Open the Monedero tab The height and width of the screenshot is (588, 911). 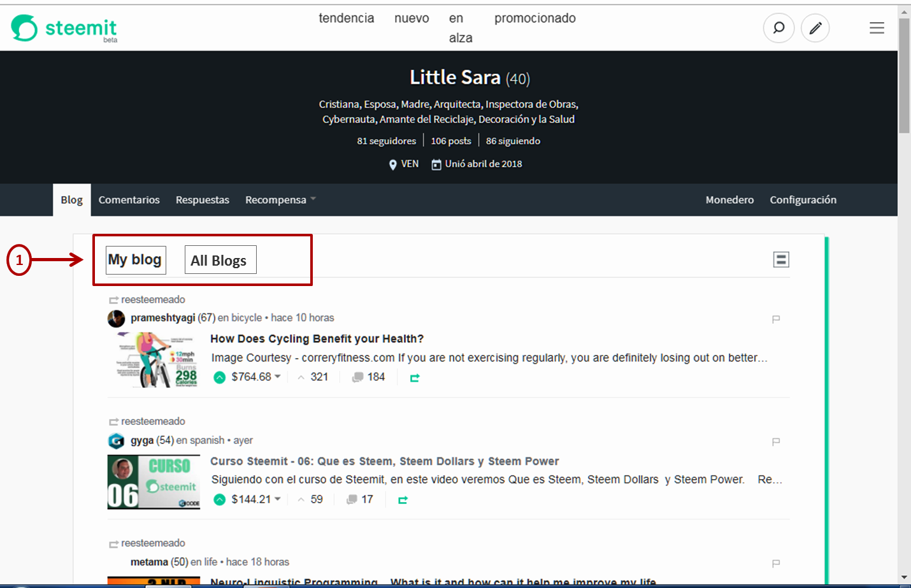pos(729,200)
